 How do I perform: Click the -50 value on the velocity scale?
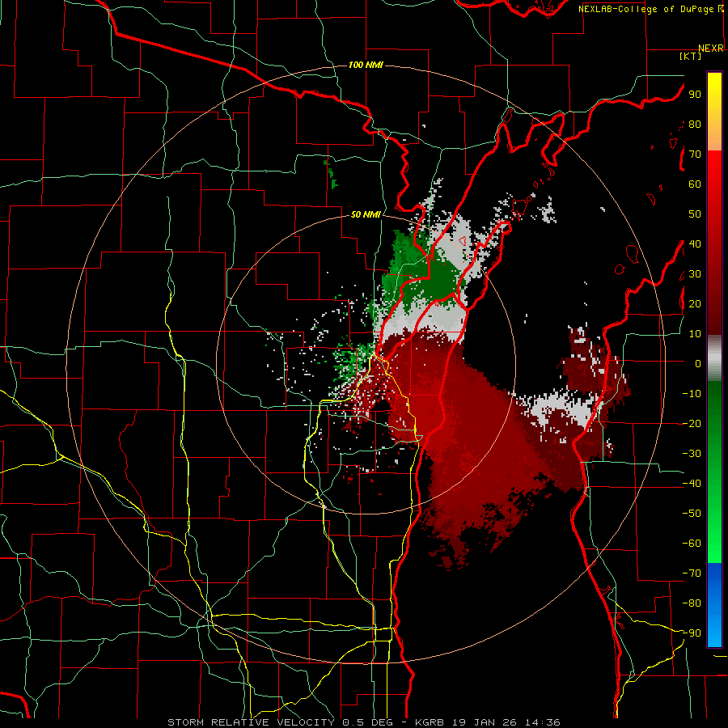[692, 514]
